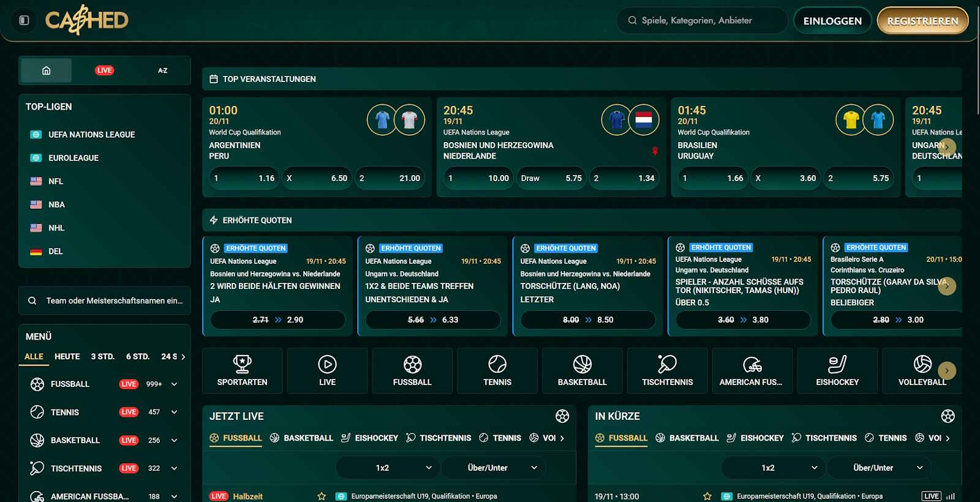This screenshot has width=980, height=502.
Task: Open the home icon tab in sidebar
Action: 46,70
